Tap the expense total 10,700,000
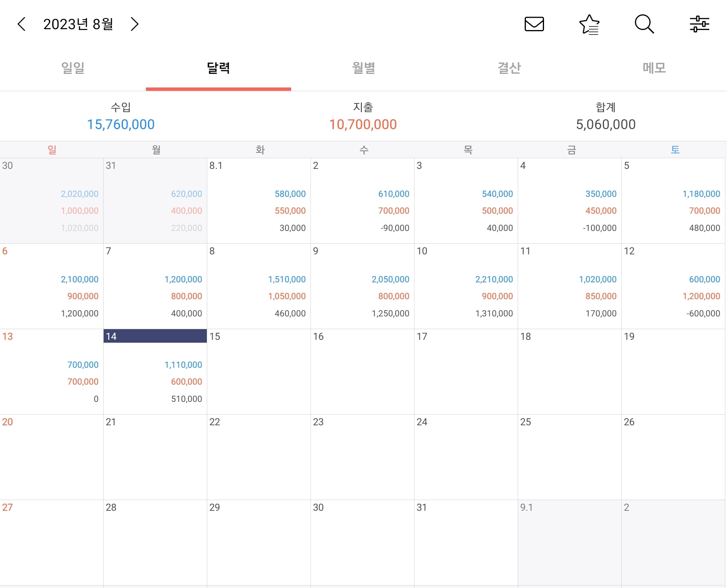Image resolution: width=727 pixels, height=588 pixels. click(x=363, y=125)
